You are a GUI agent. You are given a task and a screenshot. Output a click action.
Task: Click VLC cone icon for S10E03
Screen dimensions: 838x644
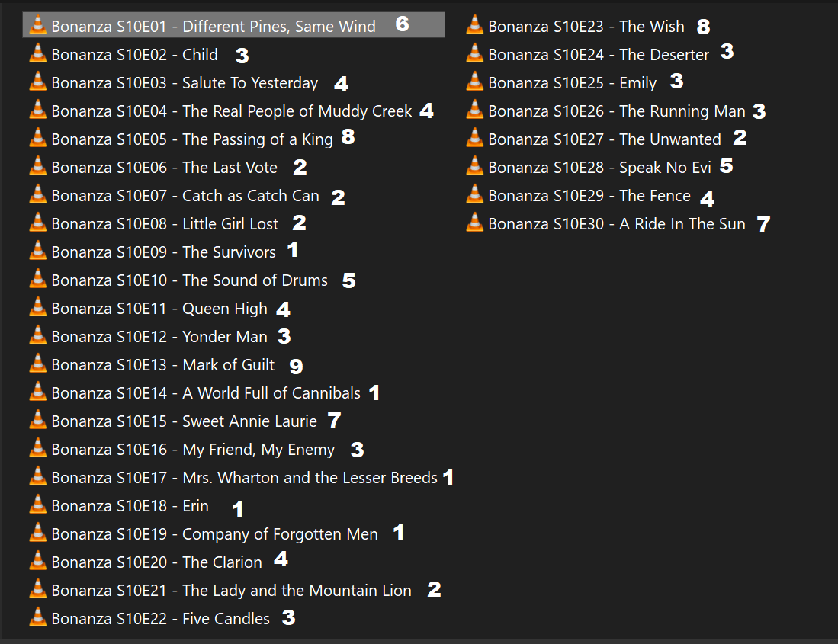(37, 82)
